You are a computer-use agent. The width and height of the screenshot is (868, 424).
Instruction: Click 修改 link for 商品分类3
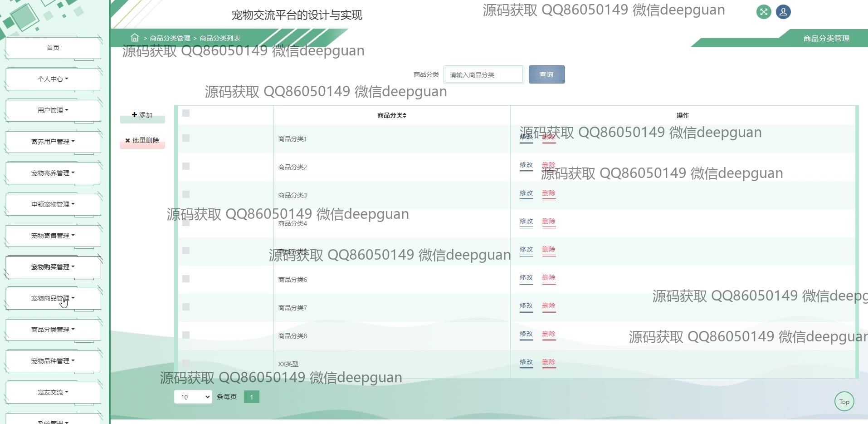coord(526,193)
